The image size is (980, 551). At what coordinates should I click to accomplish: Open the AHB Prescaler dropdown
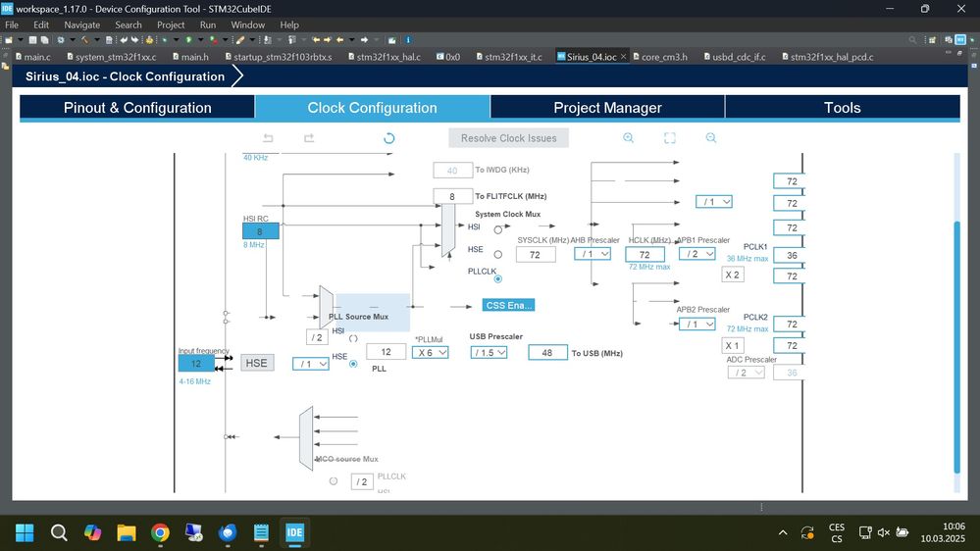(593, 254)
